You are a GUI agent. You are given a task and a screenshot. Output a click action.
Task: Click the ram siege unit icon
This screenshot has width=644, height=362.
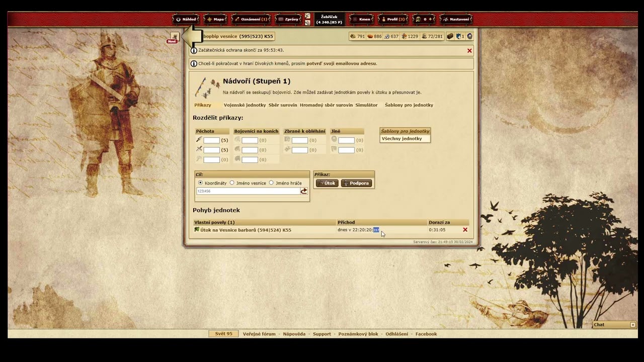coord(287,140)
